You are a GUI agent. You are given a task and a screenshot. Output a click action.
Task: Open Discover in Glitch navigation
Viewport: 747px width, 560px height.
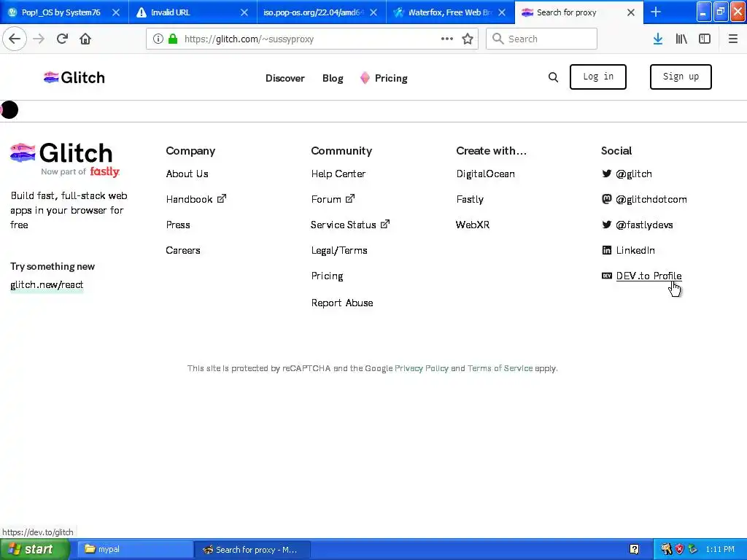[x=285, y=78]
